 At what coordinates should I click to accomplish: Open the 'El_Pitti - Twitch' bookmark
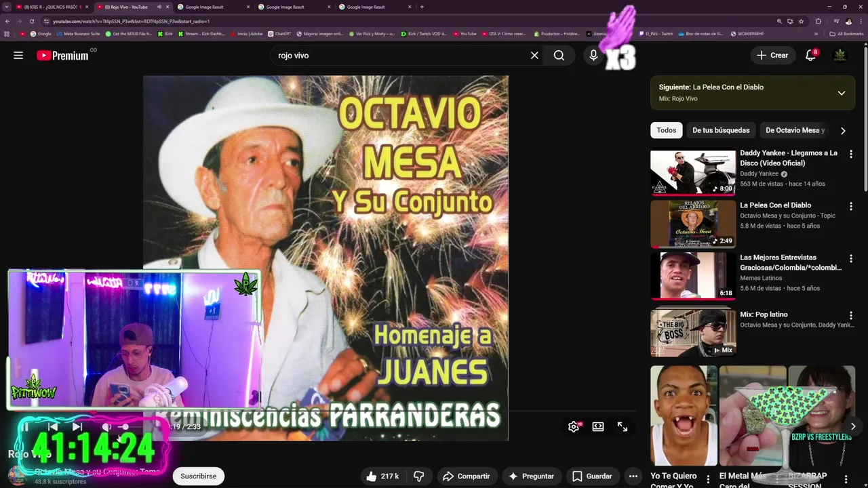(656, 33)
